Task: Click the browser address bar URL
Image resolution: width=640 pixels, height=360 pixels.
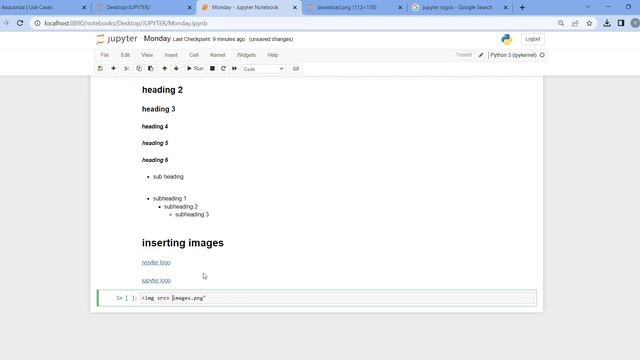Action: click(126, 24)
